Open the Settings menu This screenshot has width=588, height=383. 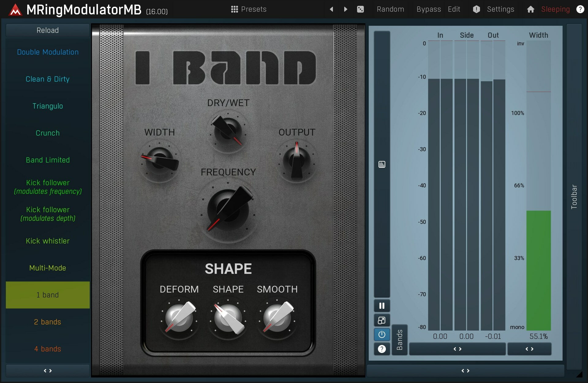501,9
